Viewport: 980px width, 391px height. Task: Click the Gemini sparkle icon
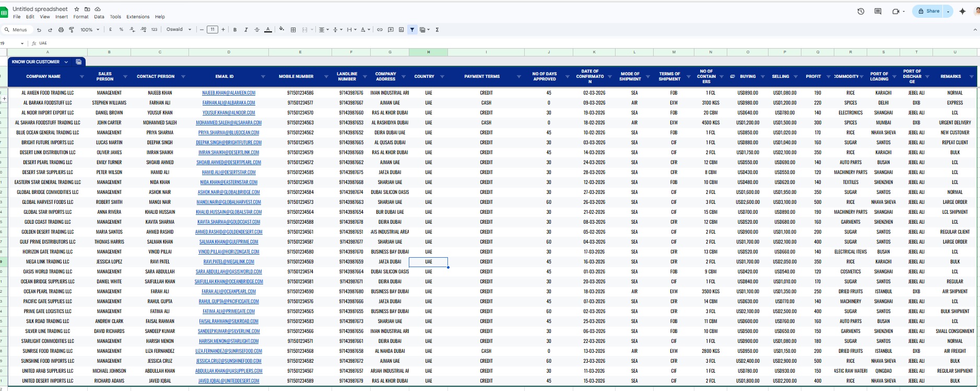tap(962, 11)
